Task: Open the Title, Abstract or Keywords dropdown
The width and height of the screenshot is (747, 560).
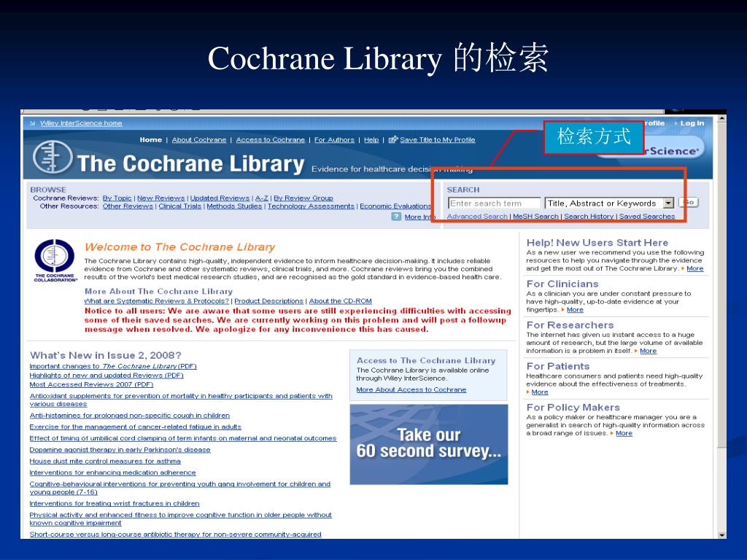Action: (669, 203)
